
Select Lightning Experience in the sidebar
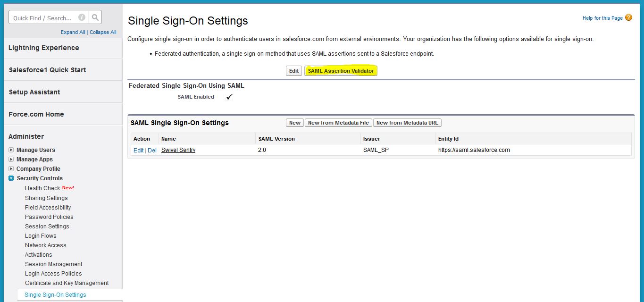point(43,48)
